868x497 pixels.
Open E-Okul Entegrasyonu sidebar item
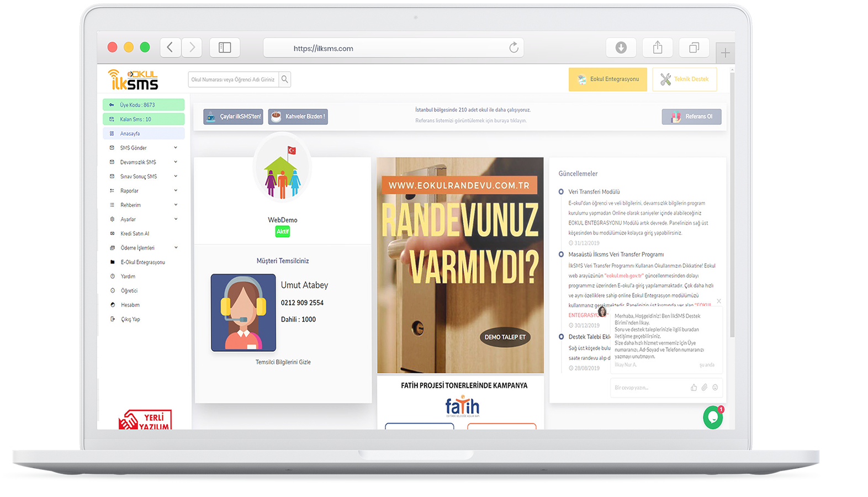(x=144, y=262)
